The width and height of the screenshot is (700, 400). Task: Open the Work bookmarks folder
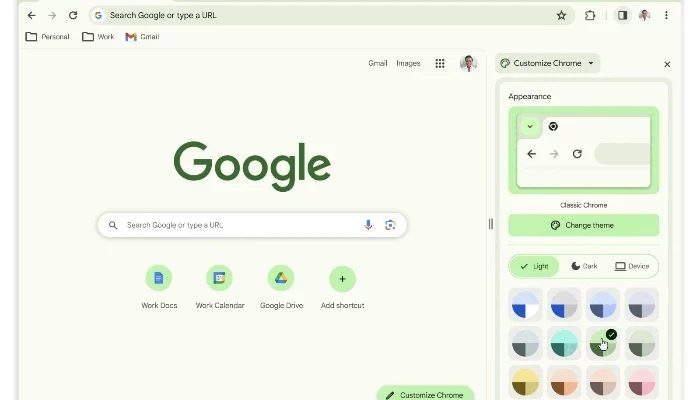click(x=98, y=37)
